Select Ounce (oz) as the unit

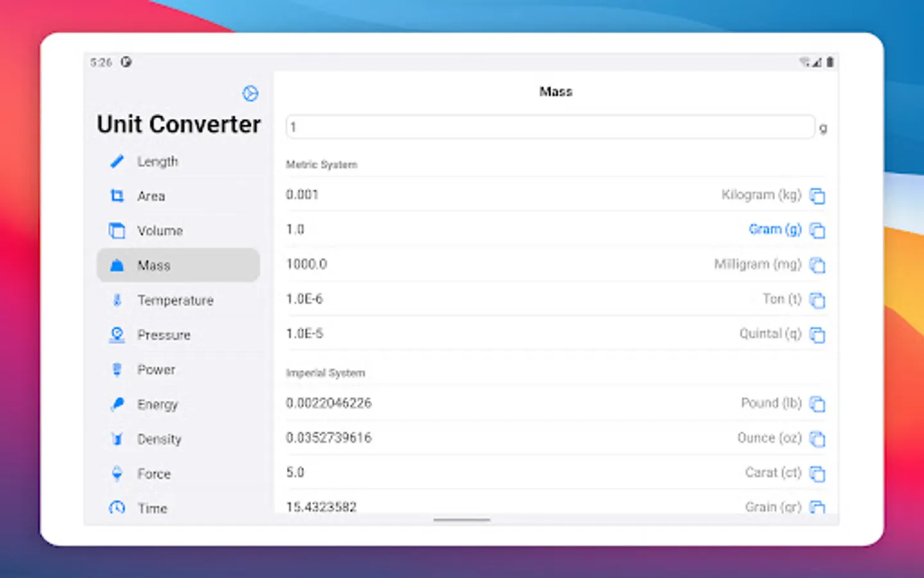(769, 437)
